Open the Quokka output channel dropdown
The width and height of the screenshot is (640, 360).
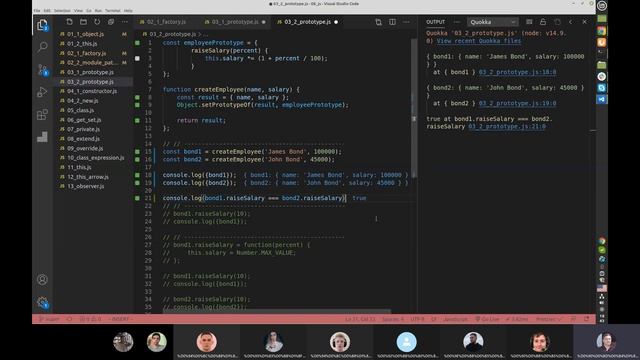click(x=493, y=22)
